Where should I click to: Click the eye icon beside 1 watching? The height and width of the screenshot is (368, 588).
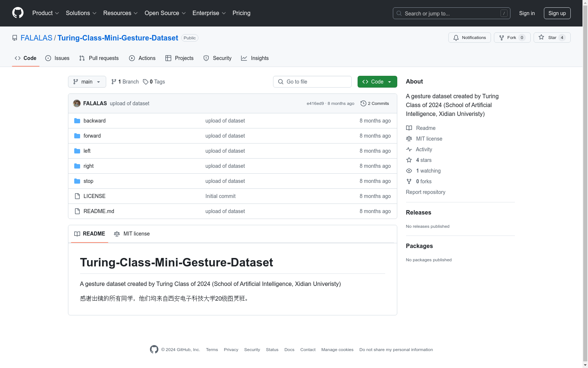(x=409, y=171)
